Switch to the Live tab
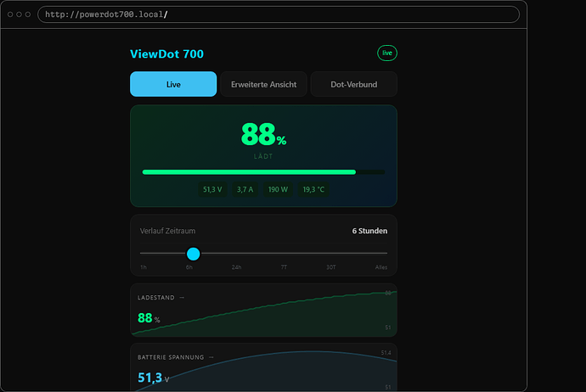The height and width of the screenshot is (392, 586). click(x=173, y=84)
